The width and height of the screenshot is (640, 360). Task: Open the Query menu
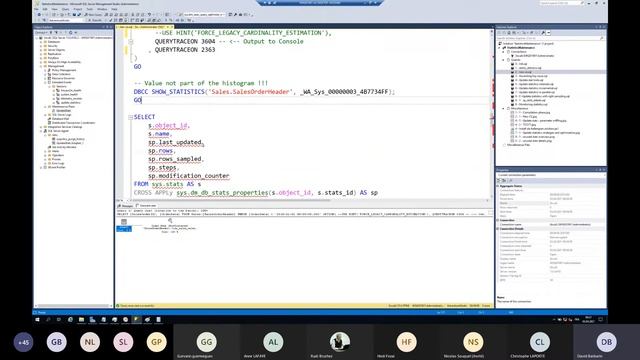click(x=65, y=9)
